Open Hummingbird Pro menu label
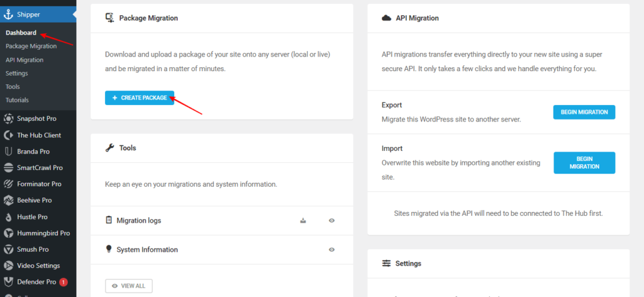 [43, 233]
